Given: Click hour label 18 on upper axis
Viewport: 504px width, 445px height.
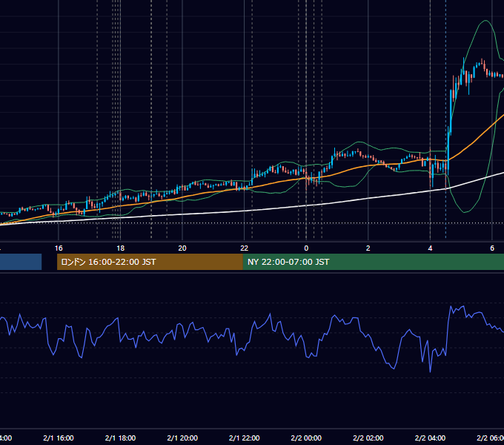Looking at the screenshot, I should click(x=120, y=248).
